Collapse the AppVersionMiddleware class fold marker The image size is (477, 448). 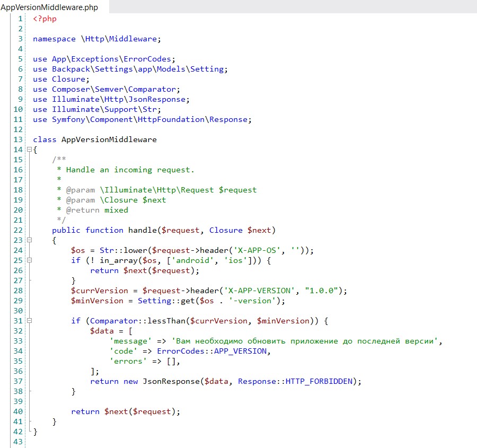pyautogui.click(x=29, y=150)
